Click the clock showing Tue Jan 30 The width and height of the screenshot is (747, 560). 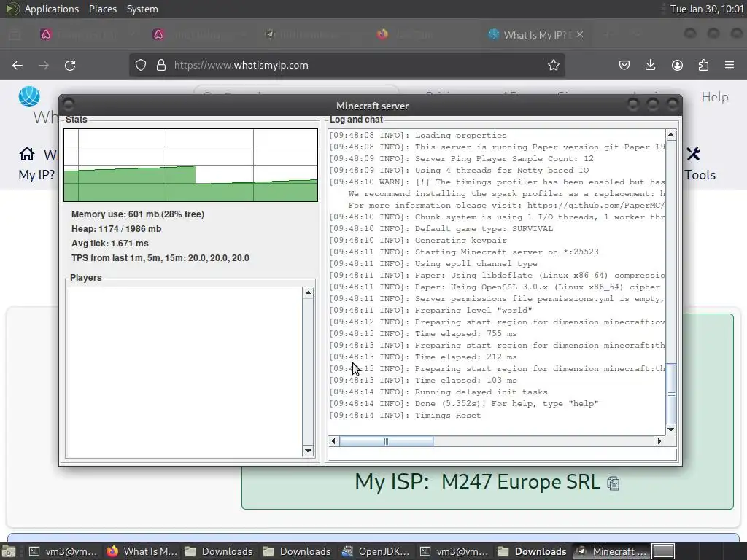[707, 9]
